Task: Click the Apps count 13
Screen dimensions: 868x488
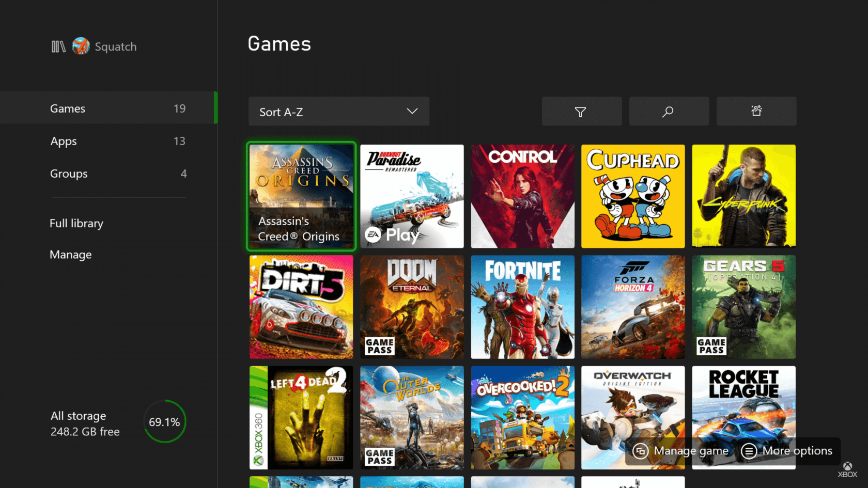Action: click(179, 141)
